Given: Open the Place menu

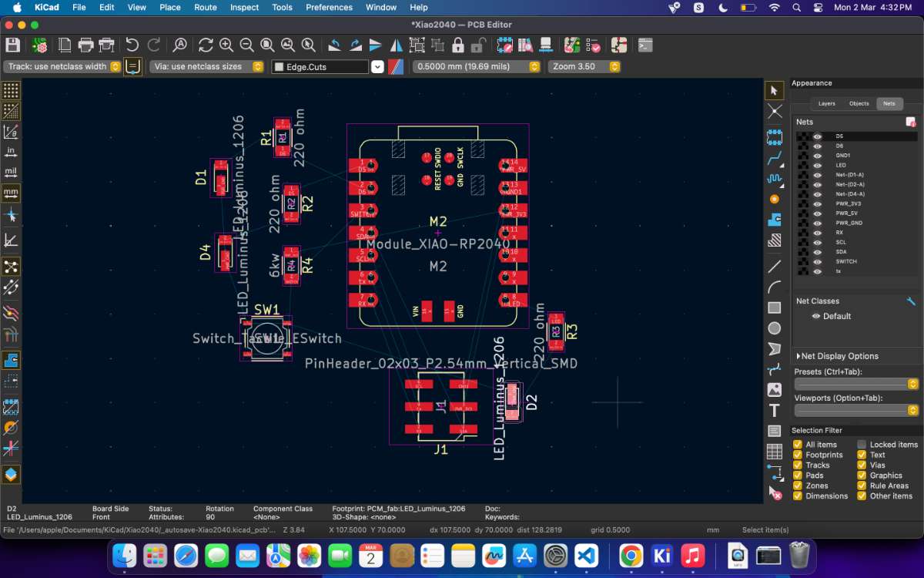Looking at the screenshot, I should (169, 7).
